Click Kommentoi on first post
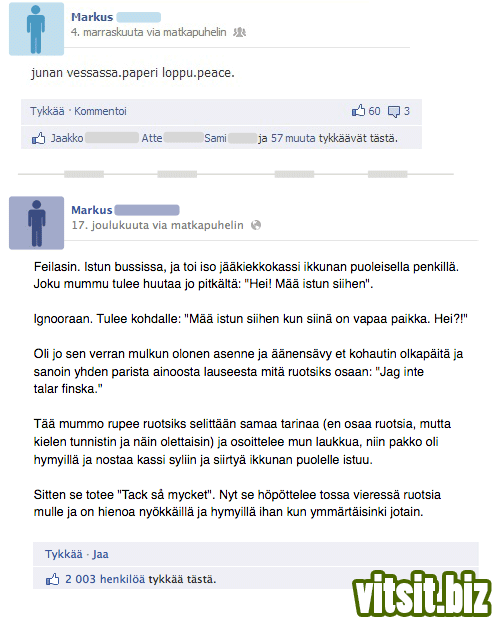Screen dimensions: 492x619 (100, 111)
